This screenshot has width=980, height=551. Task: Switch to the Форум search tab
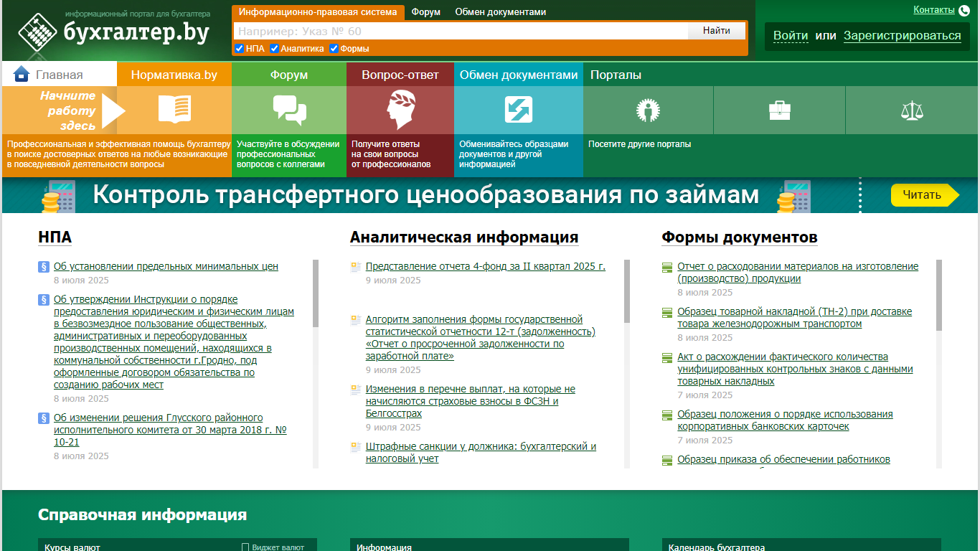pyautogui.click(x=426, y=12)
